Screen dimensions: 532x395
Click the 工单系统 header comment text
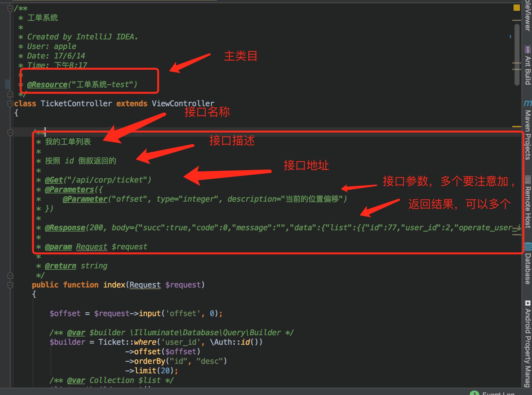point(43,18)
